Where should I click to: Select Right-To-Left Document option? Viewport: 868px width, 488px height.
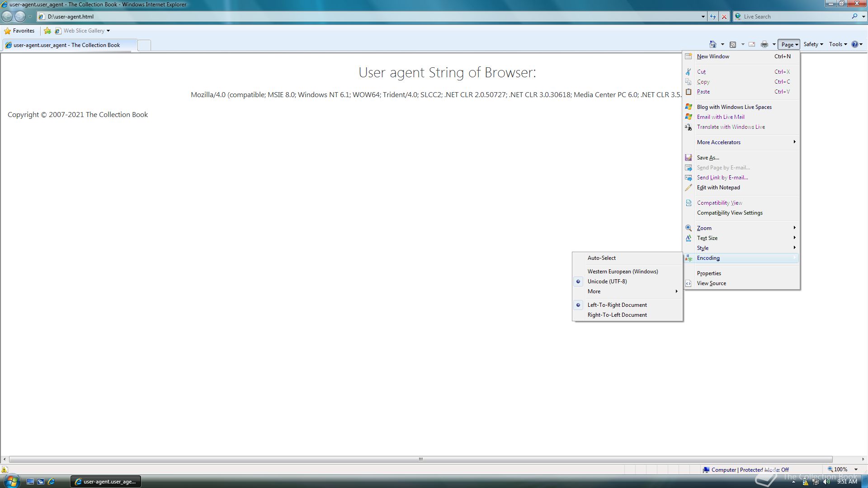(627, 315)
